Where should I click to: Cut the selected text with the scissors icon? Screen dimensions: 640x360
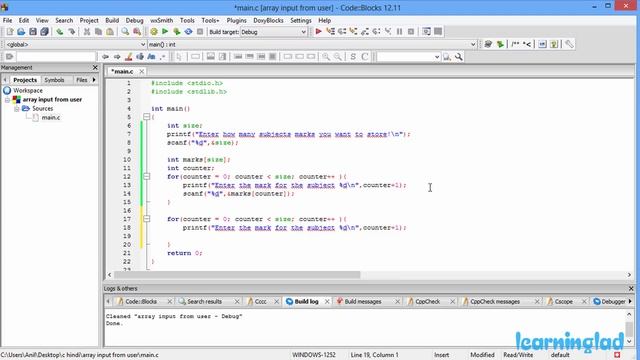tap(87, 32)
